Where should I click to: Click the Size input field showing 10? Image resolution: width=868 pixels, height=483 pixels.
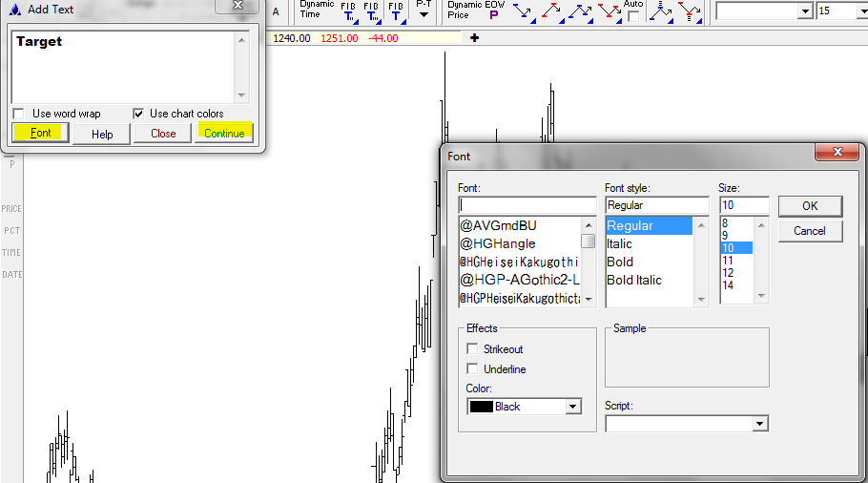(744, 205)
